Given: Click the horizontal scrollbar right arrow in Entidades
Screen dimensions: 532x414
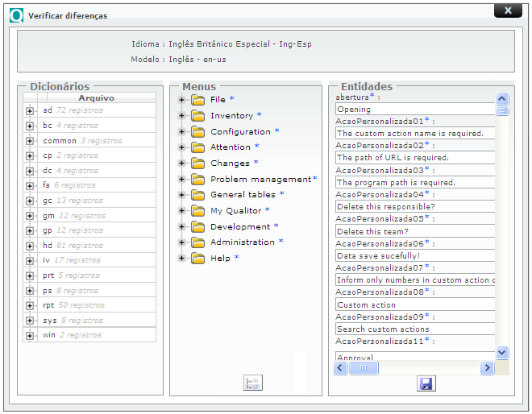Looking at the screenshot, I should pos(487,368).
